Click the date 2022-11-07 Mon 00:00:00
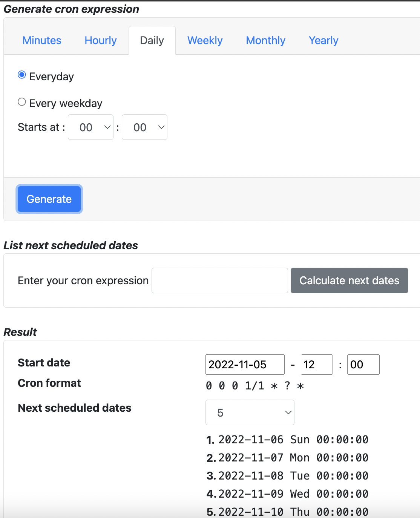 point(293,458)
